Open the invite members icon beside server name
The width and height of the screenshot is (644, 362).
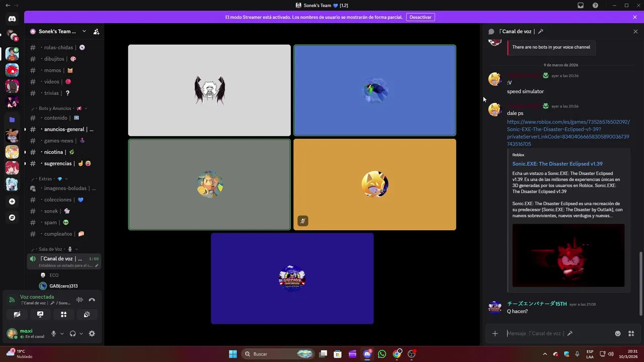point(96,31)
